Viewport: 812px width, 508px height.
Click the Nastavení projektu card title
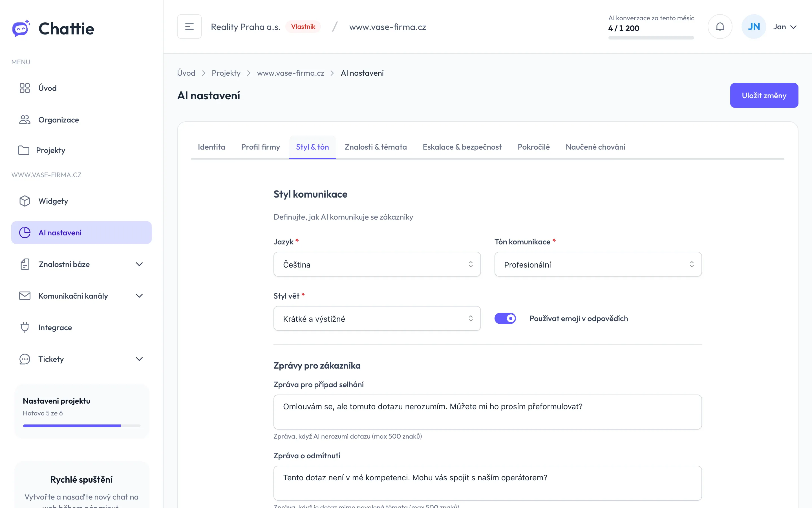click(56, 401)
